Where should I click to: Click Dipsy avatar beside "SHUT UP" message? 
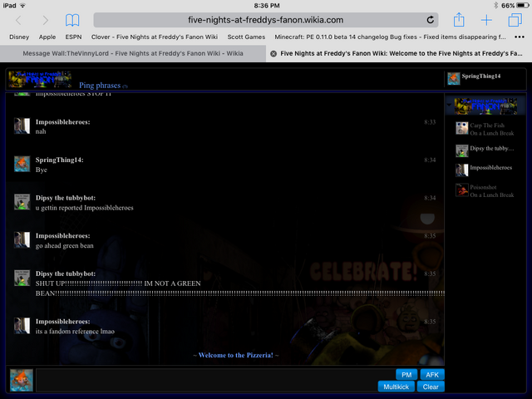point(22,278)
